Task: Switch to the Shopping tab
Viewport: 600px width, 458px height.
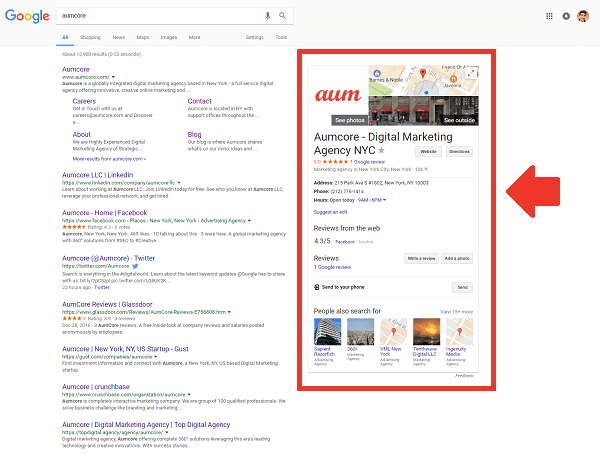Action: pyautogui.click(x=90, y=37)
